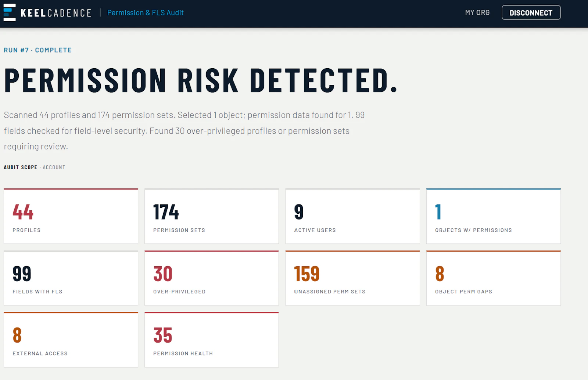
Task: Select the 9 Active Users card
Action: point(352,216)
